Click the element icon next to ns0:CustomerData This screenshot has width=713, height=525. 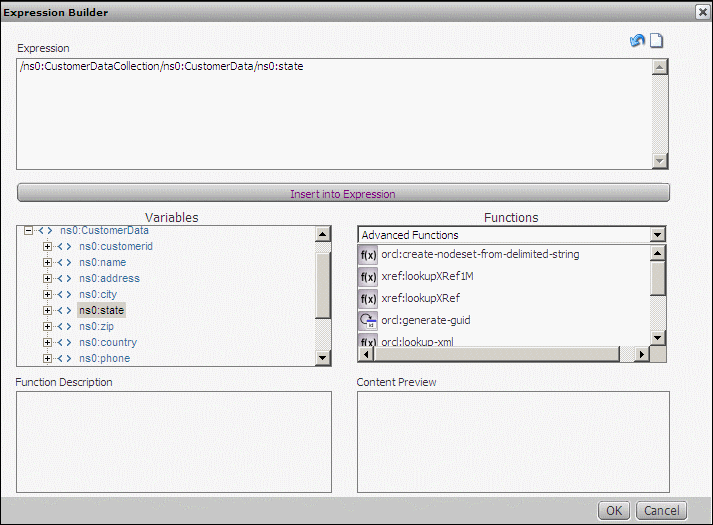tap(45, 230)
